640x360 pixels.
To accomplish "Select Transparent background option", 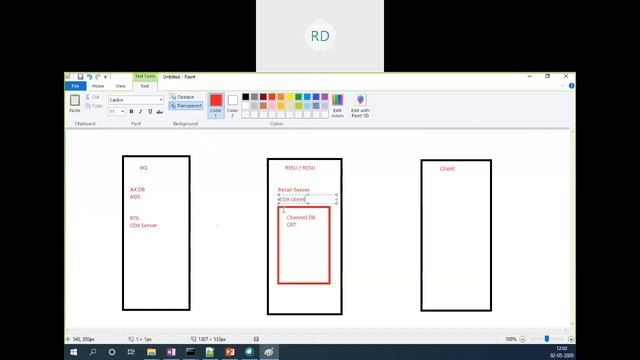I will tap(186, 106).
